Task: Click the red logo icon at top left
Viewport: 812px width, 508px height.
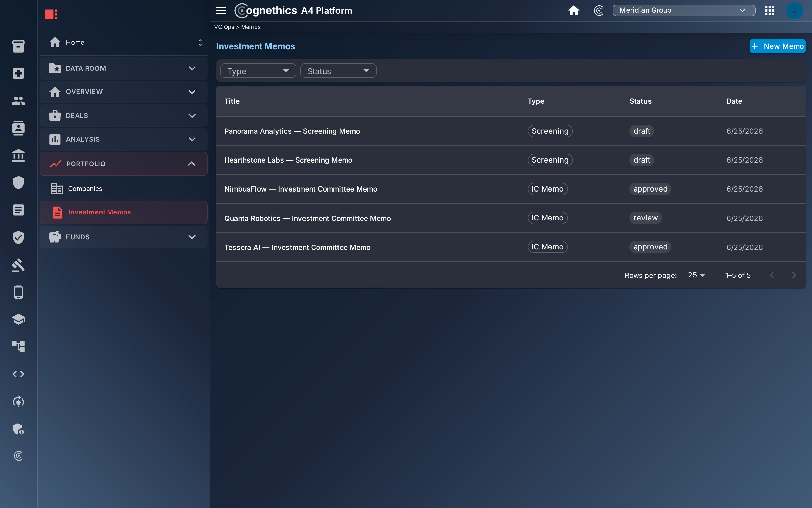Action: click(x=51, y=14)
